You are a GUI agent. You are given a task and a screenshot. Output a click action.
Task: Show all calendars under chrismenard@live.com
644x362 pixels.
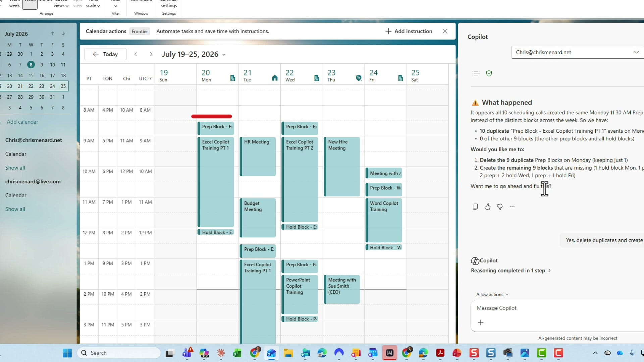15,209
